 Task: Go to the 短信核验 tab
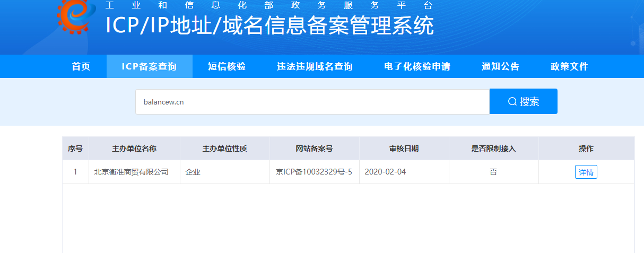(x=227, y=67)
